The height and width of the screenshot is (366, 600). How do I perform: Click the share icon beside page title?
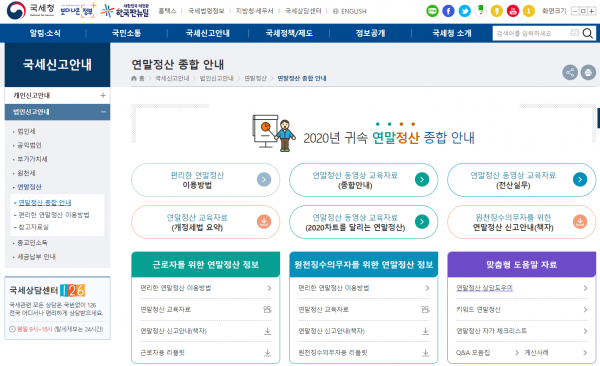click(570, 72)
